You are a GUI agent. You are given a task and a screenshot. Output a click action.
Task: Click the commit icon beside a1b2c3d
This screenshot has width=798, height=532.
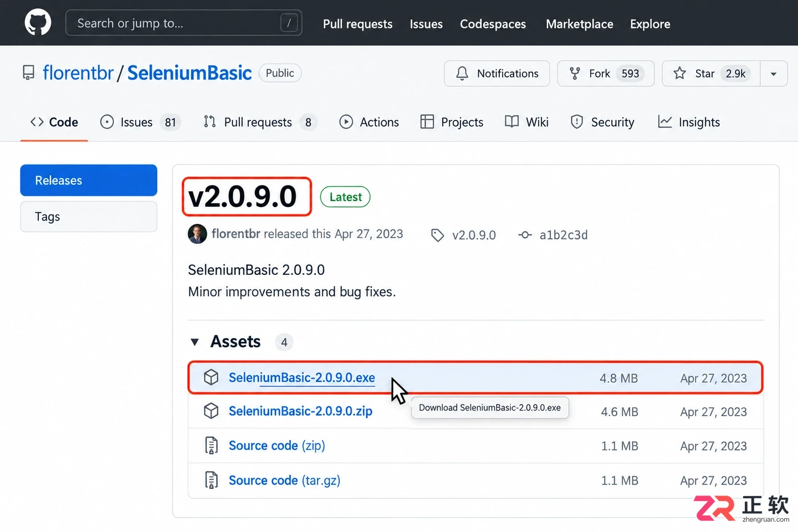click(525, 235)
